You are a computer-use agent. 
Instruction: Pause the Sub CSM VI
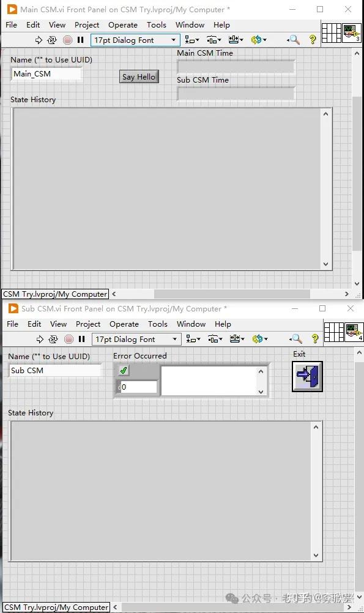(82, 339)
